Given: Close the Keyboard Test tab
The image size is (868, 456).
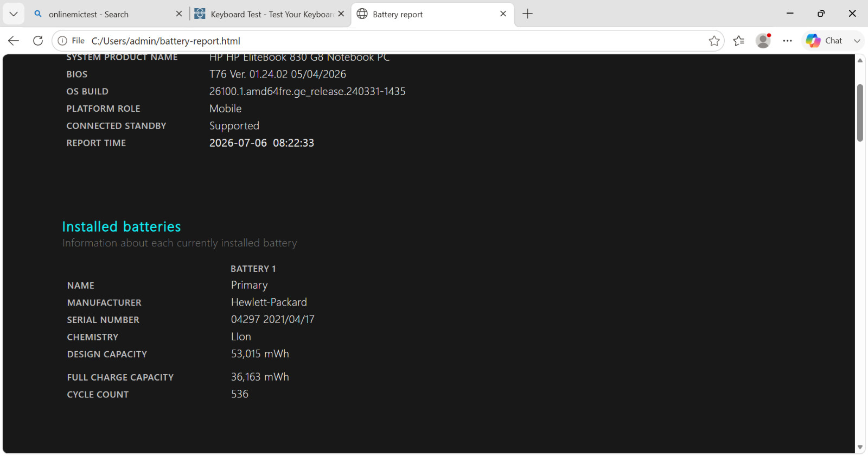Looking at the screenshot, I should 341,14.
